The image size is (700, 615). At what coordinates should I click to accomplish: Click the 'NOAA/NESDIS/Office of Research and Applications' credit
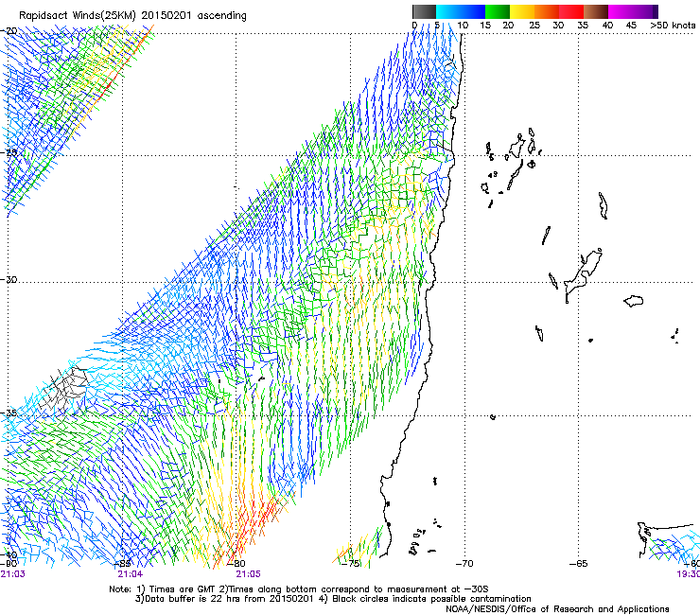tap(557, 609)
